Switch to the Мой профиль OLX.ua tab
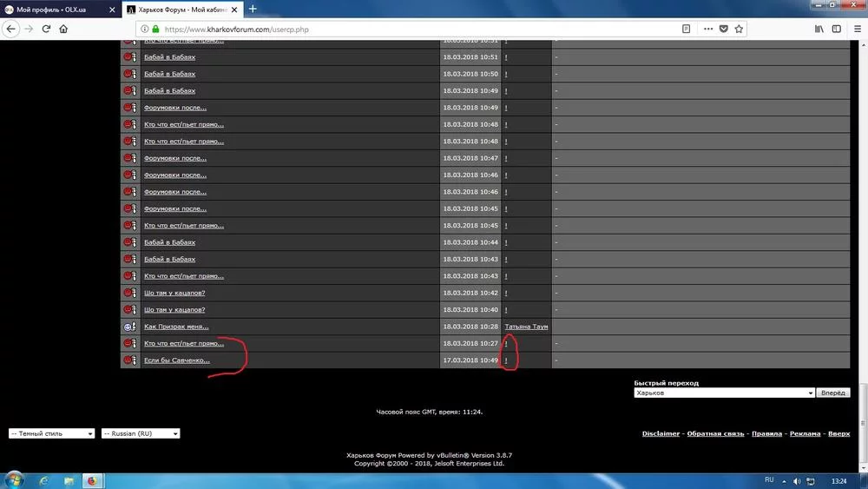Image resolution: width=868 pixels, height=489 pixels. click(x=60, y=10)
